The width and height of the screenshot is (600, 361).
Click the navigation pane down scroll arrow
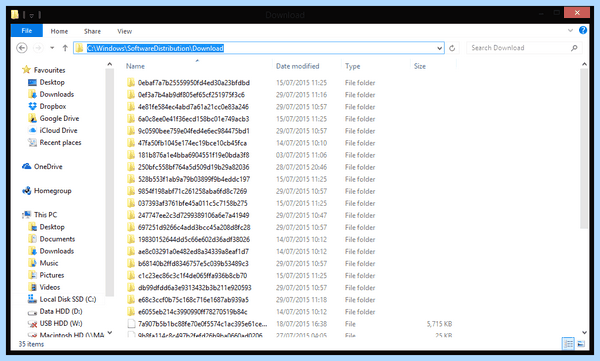(110, 333)
